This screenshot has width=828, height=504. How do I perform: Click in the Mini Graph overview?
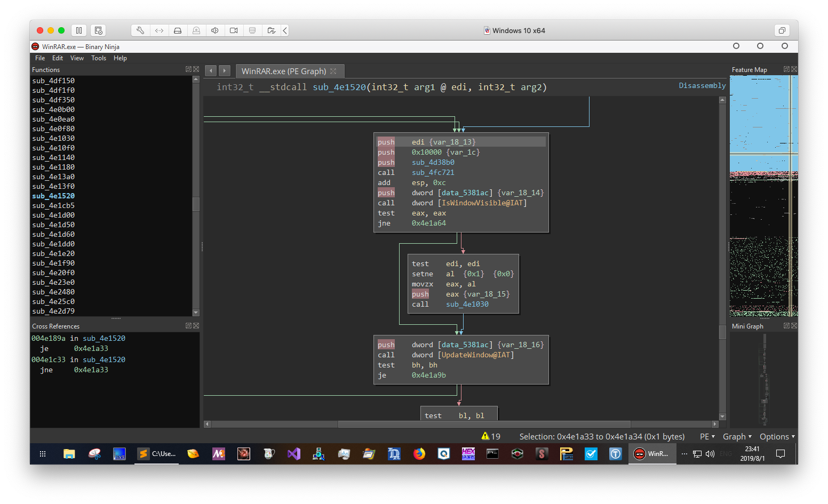(x=763, y=379)
